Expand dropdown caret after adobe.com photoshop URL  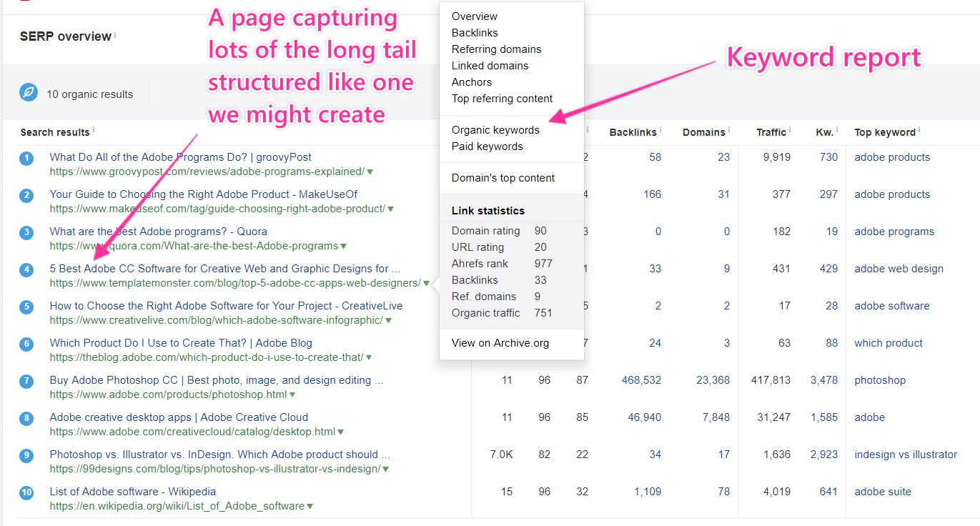pos(292,394)
